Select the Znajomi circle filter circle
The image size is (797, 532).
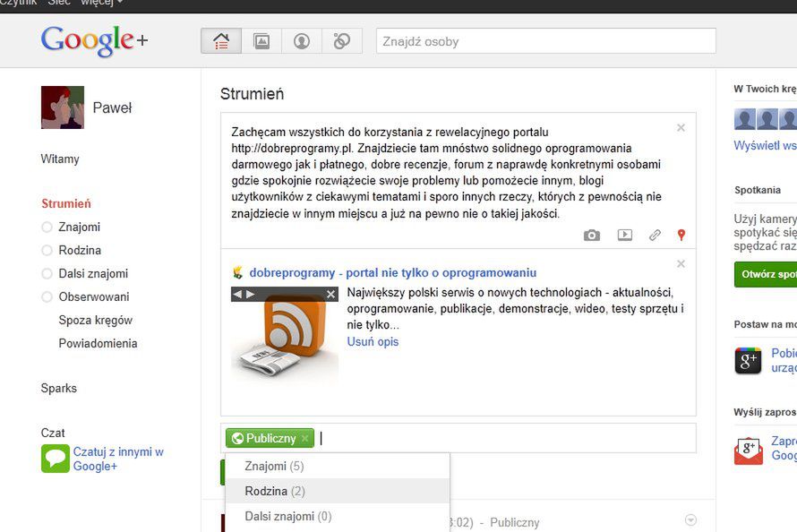point(47,227)
